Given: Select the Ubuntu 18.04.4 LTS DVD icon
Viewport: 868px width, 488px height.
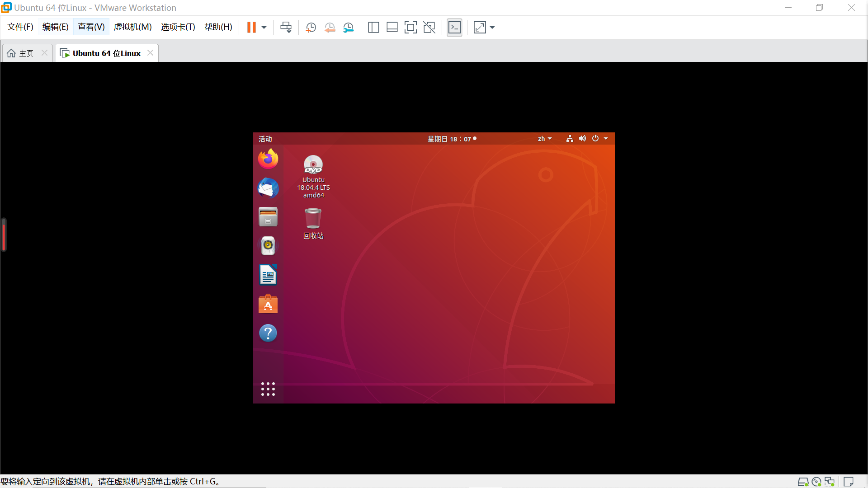Looking at the screenshot, I should tap(313, 177).
